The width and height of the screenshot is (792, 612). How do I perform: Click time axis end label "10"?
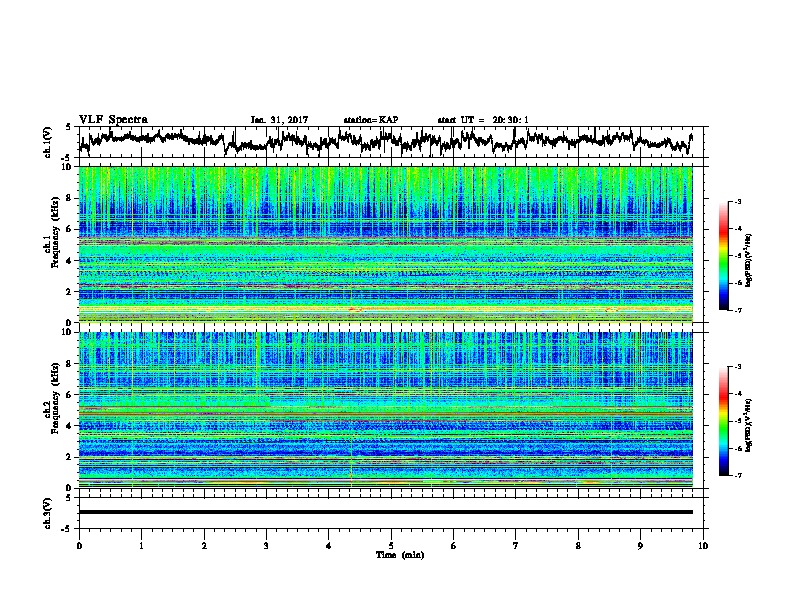703,546
